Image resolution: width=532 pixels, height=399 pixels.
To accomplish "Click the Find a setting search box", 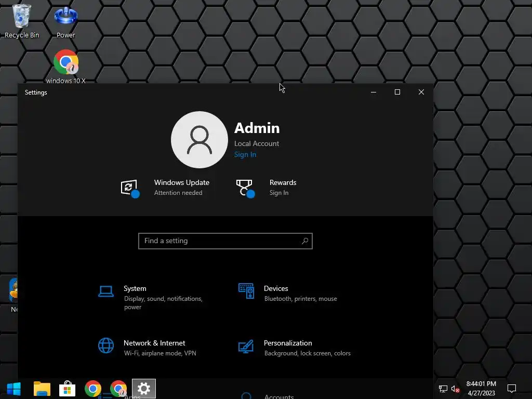I will (225, 241).
